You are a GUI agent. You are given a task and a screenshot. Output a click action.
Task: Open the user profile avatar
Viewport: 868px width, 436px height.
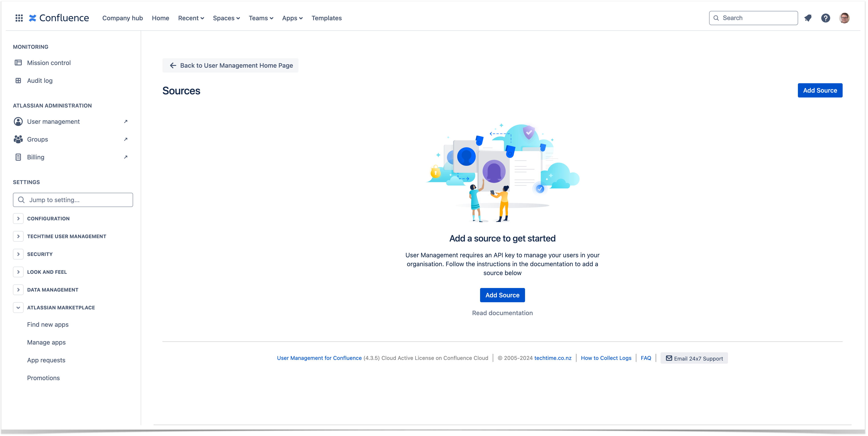(x=844, y=18)
